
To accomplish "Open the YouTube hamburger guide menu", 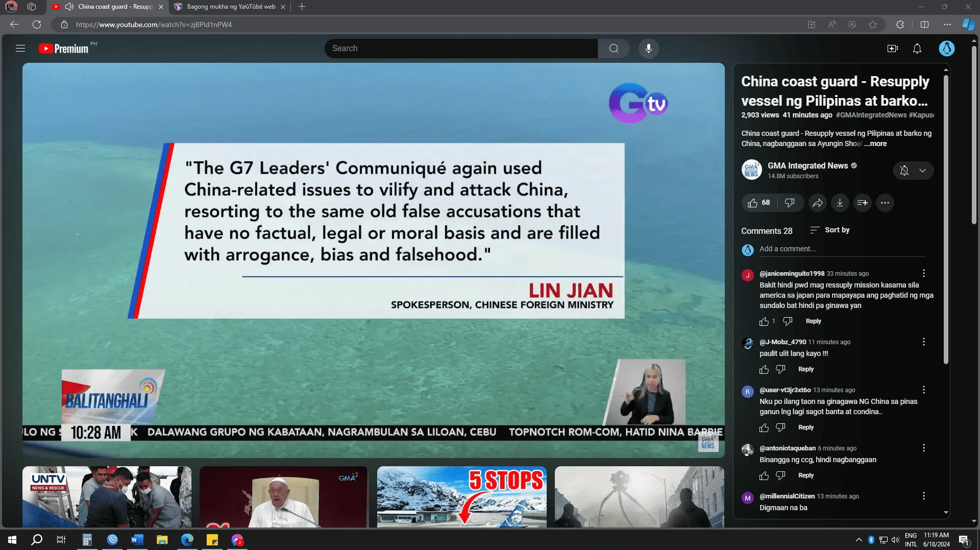I will 20,49.
